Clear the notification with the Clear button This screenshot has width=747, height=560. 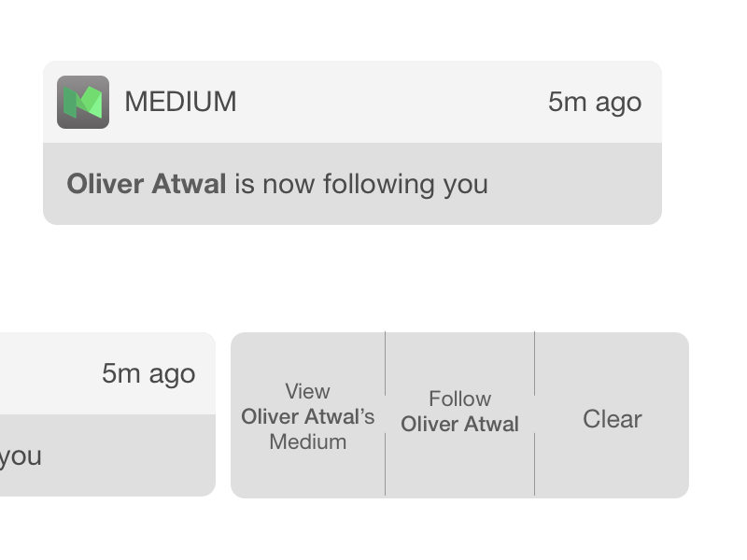click(x=612, y=419)
